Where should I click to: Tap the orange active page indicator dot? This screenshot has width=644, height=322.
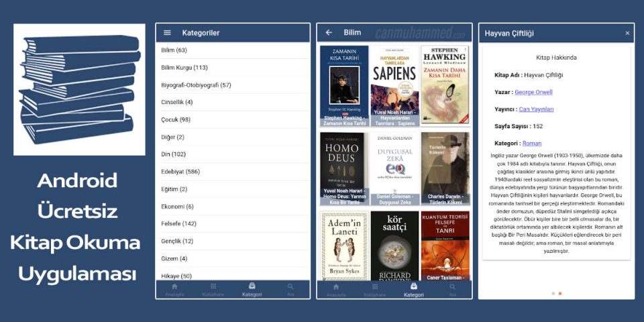tap(559, 293)
